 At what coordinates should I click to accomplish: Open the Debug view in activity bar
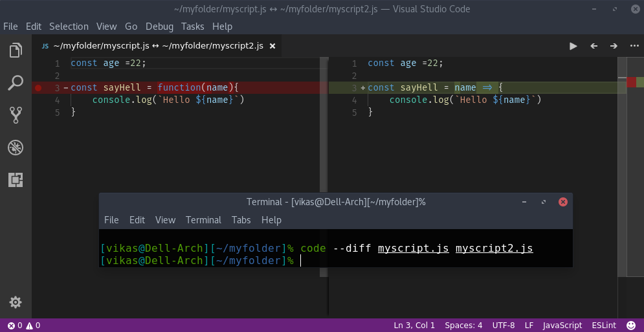(16, 148)
